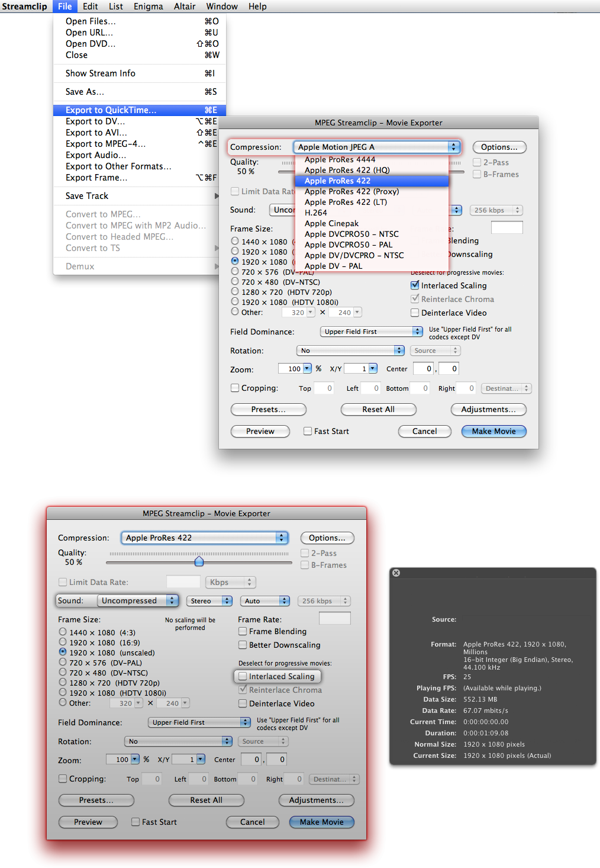This screenshot has width=600, height=868.
Task: Close the movie info panel with X icon
Action: [x=396, y=573]
